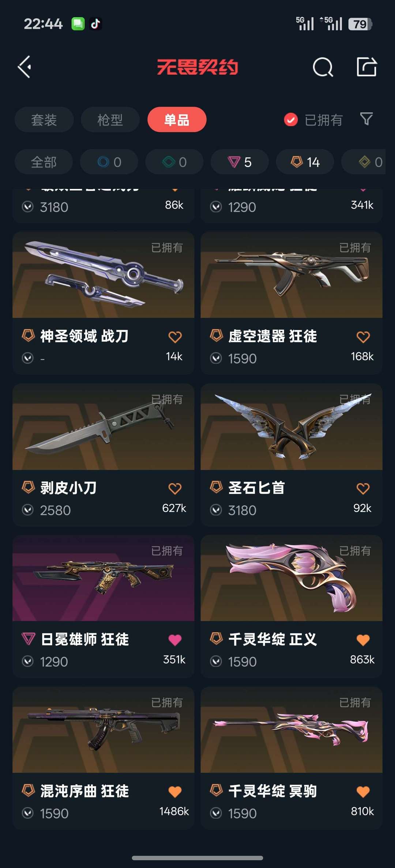This screenshot has height=868, width=395.
Task: Select the 单品 tab
Action: (x=177, y=120)
